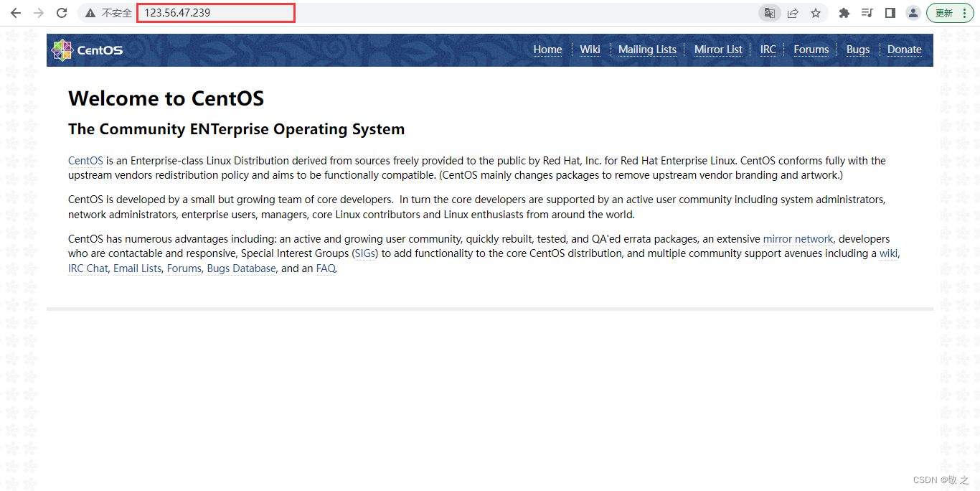Follow the mirror network link
Viewport: 980px width, 491px height.
click(x=798, y=239)
